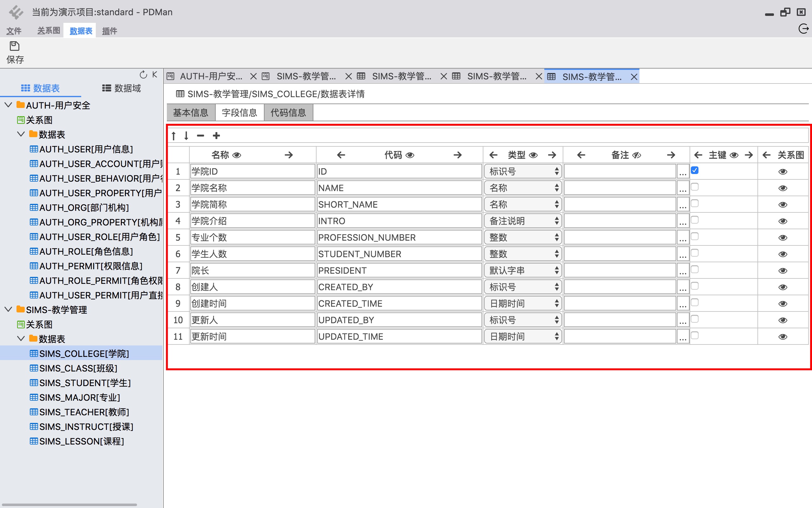
Task: Move selected field up with arrow
Action: [x=174, y=136]
